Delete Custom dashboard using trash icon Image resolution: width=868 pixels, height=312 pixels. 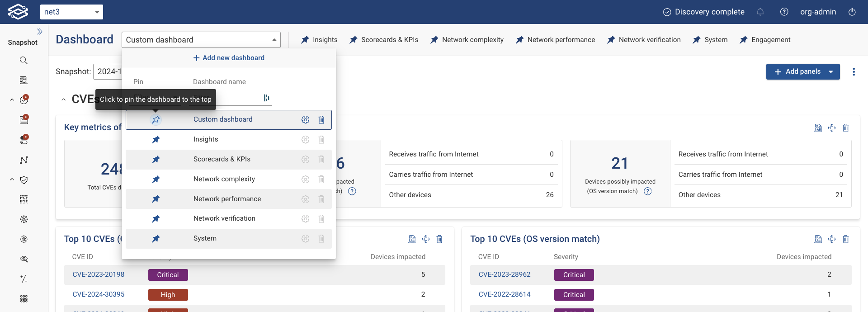pos(321,120)
